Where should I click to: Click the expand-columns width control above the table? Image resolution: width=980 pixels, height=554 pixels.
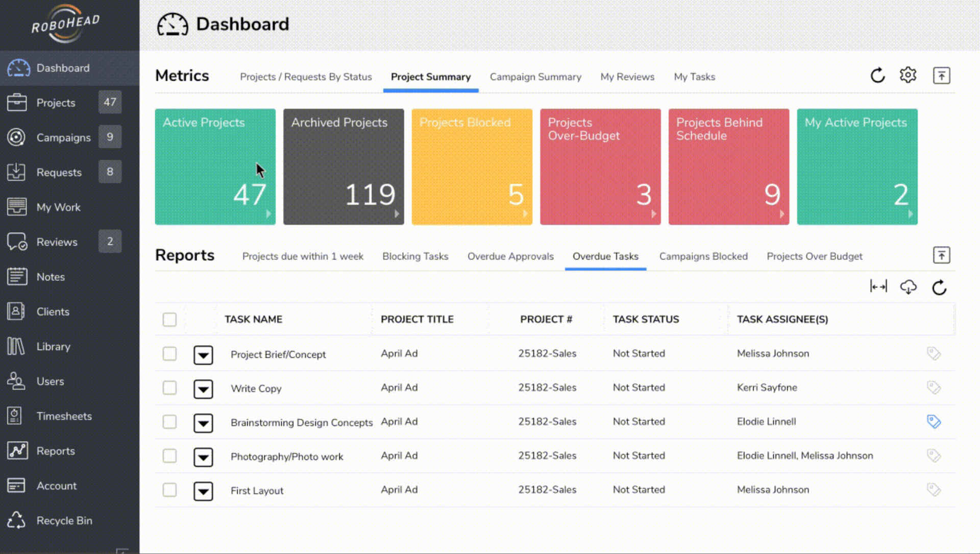coord(878,286)
